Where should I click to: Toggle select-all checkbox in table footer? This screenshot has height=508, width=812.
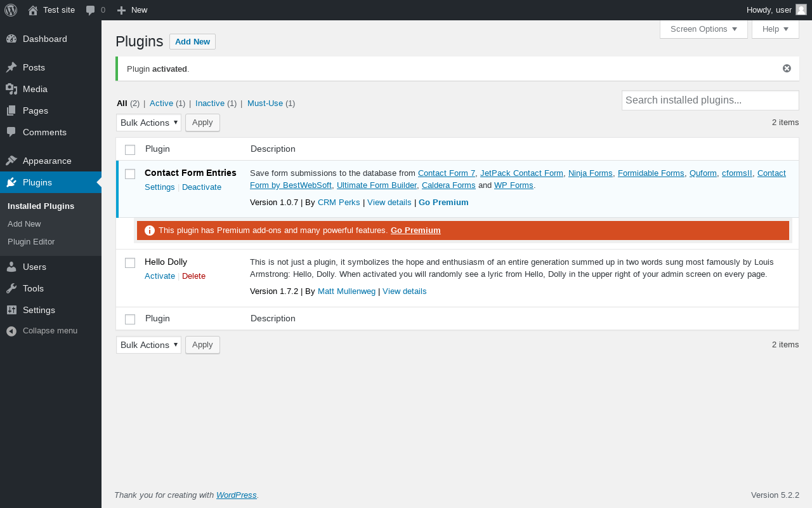(x=130, y=319)
